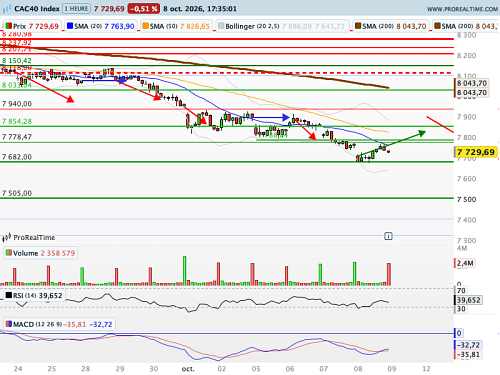
Task: Click the 12 date axis label
Action: pyautogui.click(x=426, y=369)
